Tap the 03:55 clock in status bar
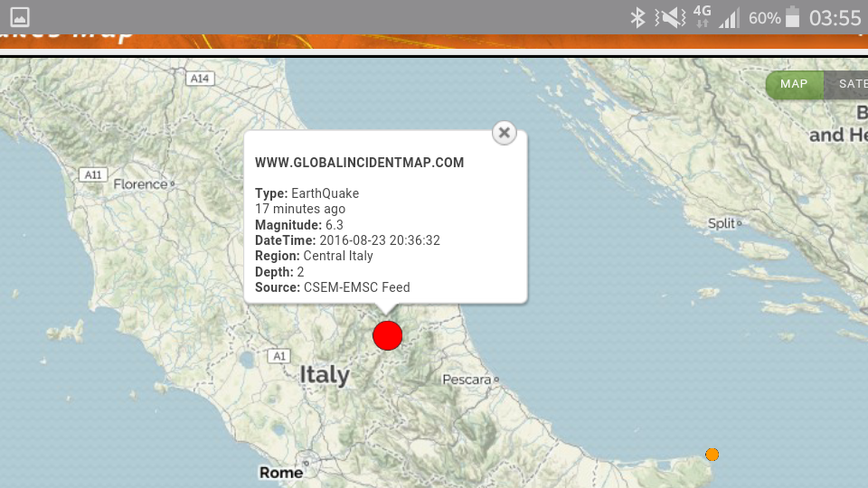This screenshot has height=488, width=868. pyautogui.click(x=835, y=17)
